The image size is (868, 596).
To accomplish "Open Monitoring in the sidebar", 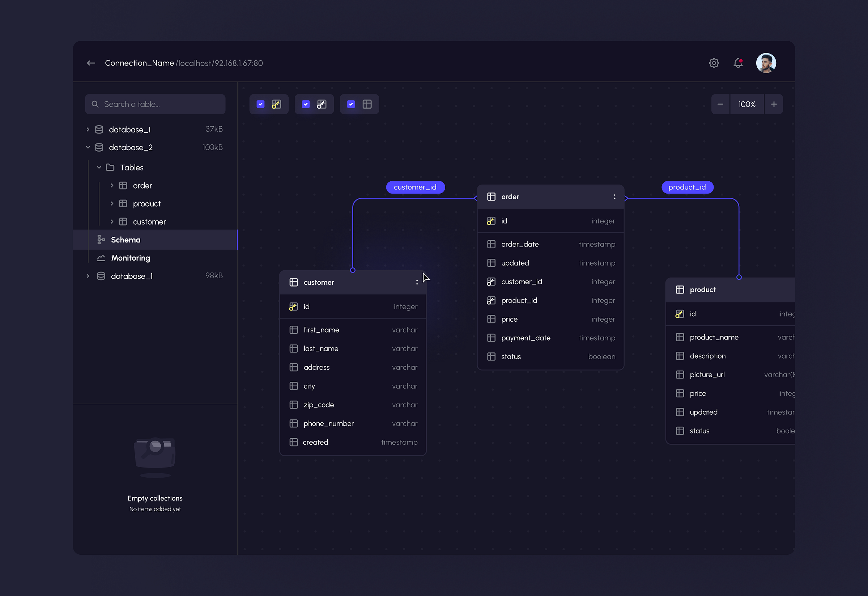I will tap(130, 258).
